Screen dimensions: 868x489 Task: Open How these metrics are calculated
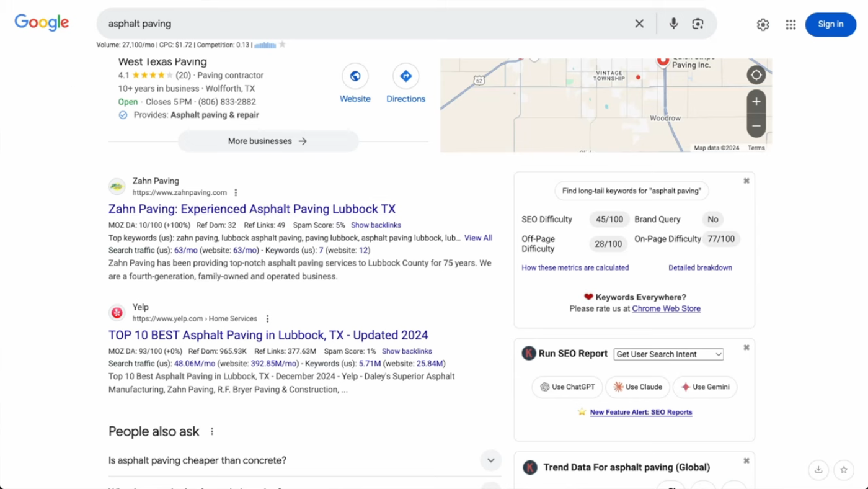(x=575, y=267)
